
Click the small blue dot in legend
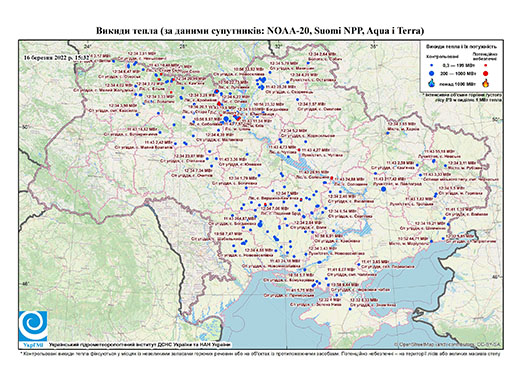pos(431,66)
